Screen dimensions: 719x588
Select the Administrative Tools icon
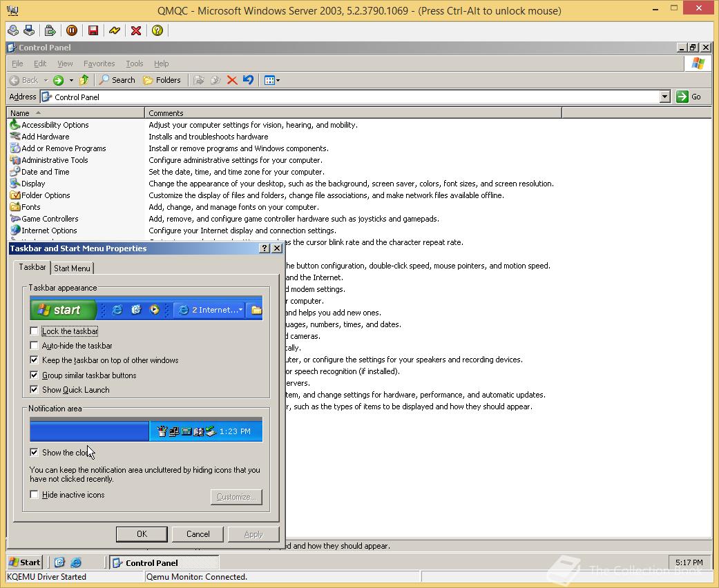(x=15, y=160)
